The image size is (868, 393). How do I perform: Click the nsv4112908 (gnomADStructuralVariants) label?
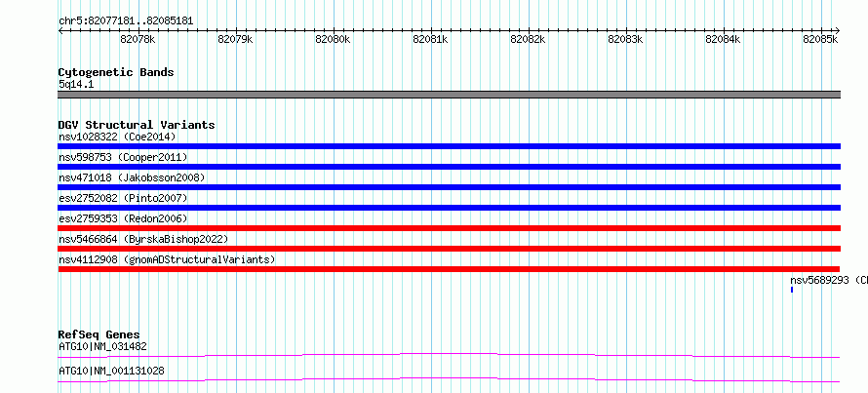click(x=167, y=259)
